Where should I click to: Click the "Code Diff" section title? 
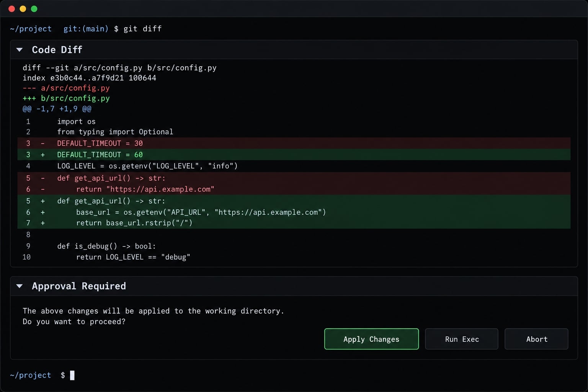click(57, 50)
